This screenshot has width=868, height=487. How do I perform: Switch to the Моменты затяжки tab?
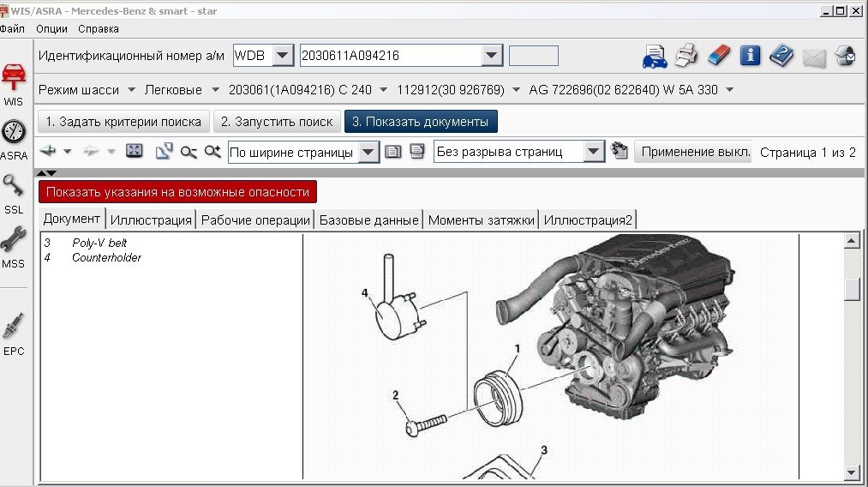point(481,220)
